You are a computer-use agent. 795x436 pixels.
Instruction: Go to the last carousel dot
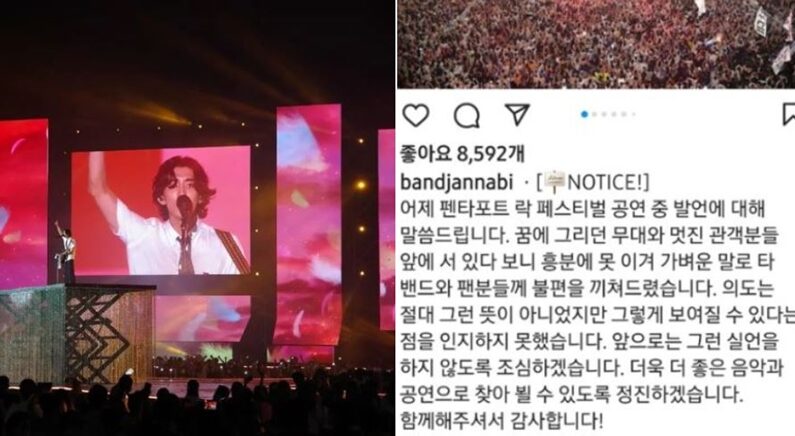pyautogui.click(x=633, y=115)
